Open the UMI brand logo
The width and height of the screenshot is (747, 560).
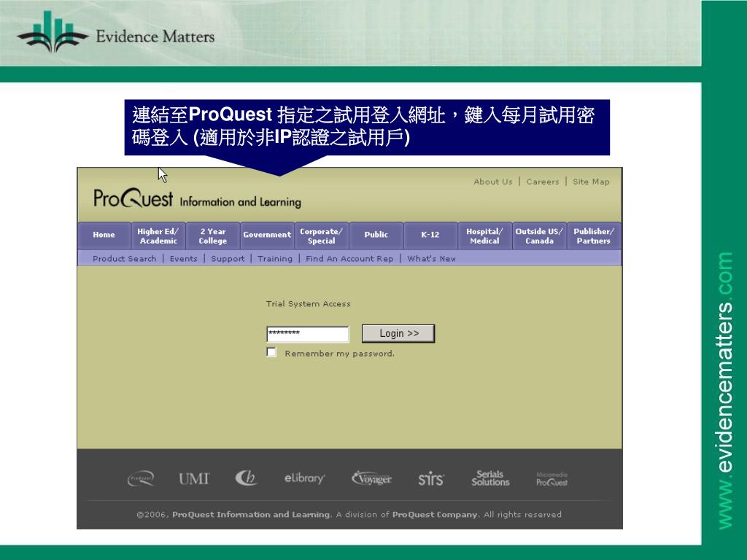(194, 478)
